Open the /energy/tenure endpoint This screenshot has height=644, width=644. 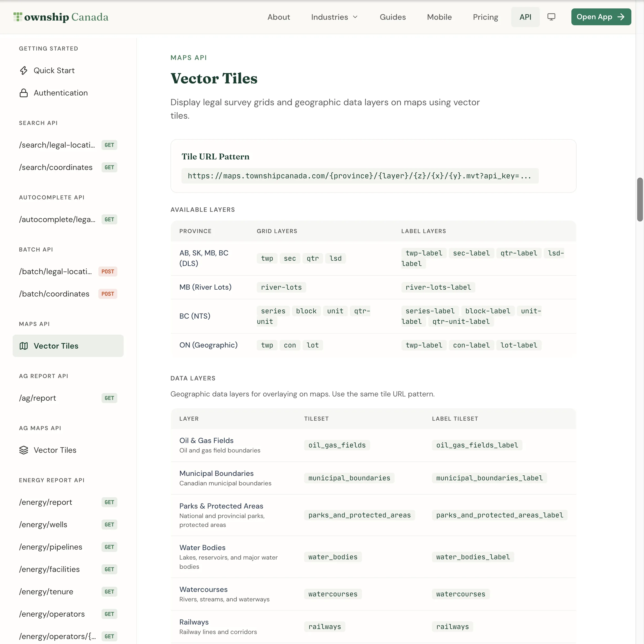click(68, 592)
